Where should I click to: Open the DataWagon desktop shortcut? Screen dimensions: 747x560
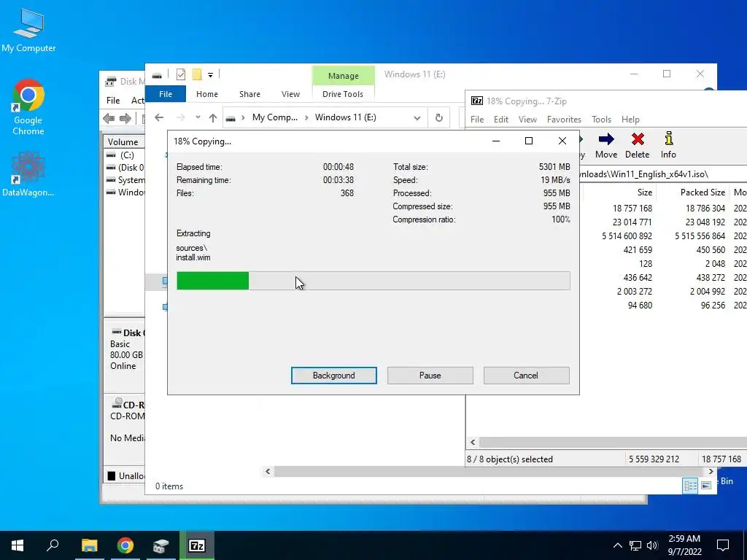[28, 174]
